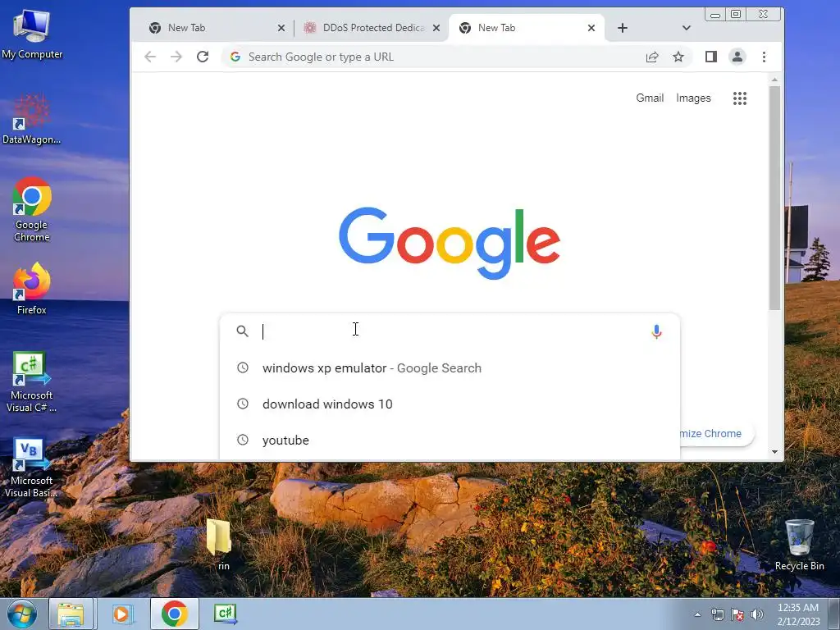Click the network tray icon
Image resolution: width=840 pixels, height=630 pixels.
coord(717,614)
